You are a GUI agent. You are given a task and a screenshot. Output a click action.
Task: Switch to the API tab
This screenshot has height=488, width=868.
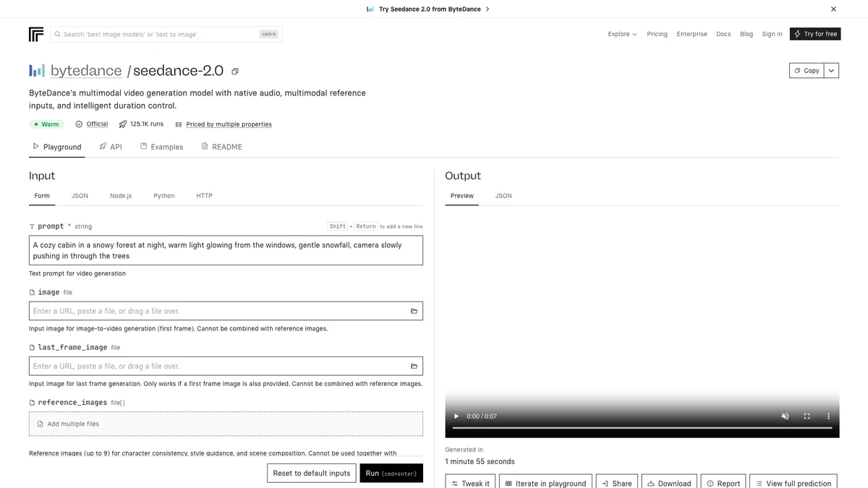(x=111, y=147)
